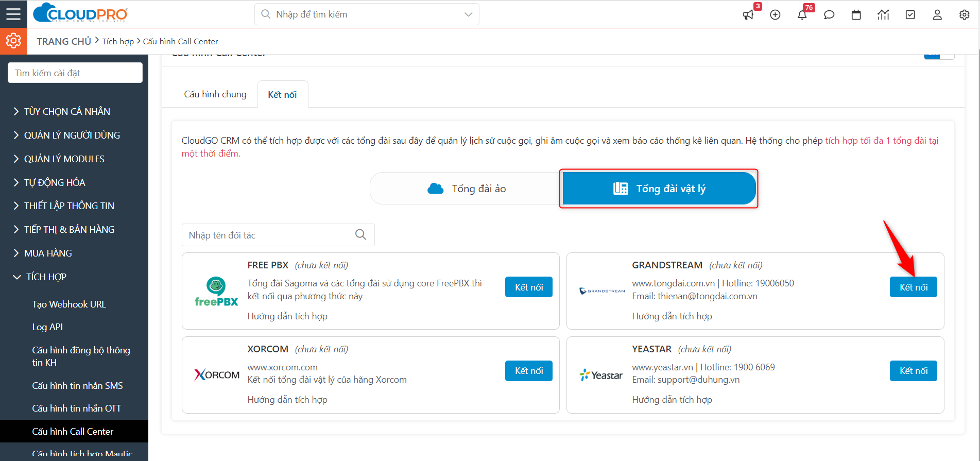Image resolution: width=980 pixels, height=461 pixels.
Task: Click the search icon in partner field
Action: 360,235
